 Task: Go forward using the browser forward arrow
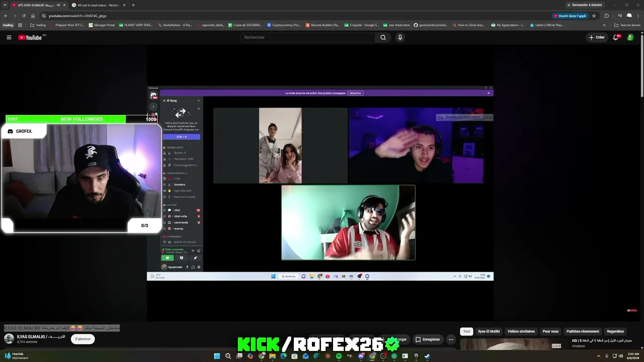tap(15, 16)
